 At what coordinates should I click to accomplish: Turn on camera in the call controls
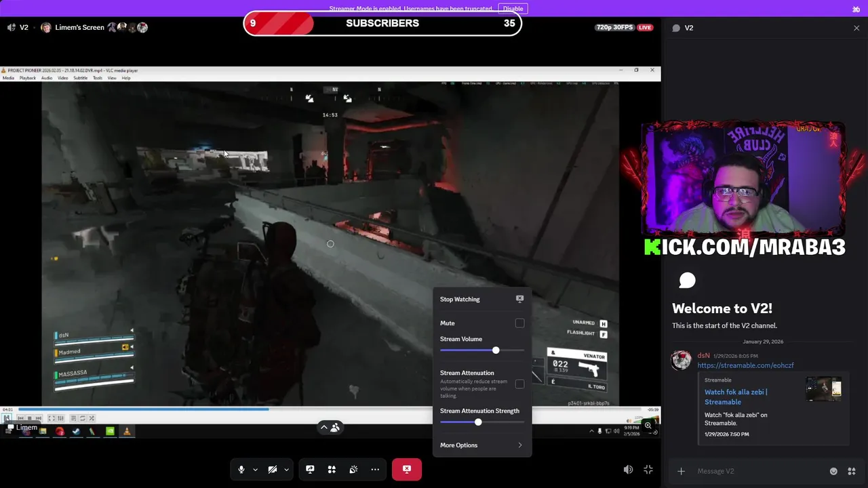(273, 470)
